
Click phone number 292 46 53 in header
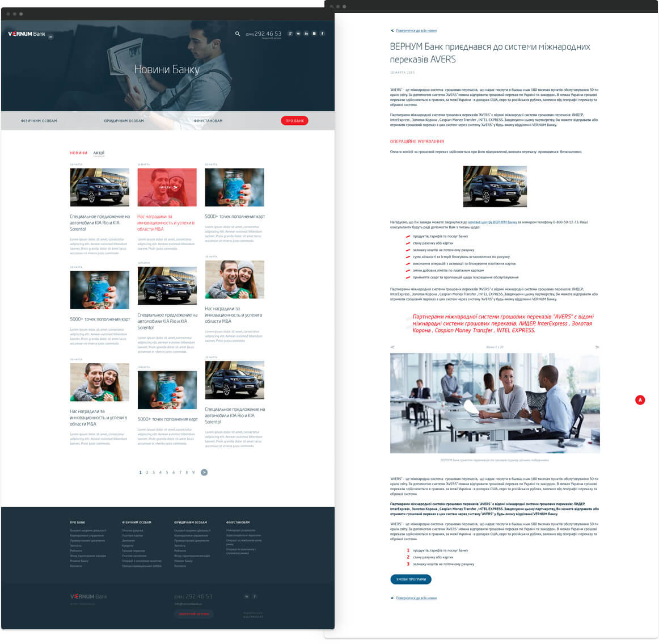(264, 33)
